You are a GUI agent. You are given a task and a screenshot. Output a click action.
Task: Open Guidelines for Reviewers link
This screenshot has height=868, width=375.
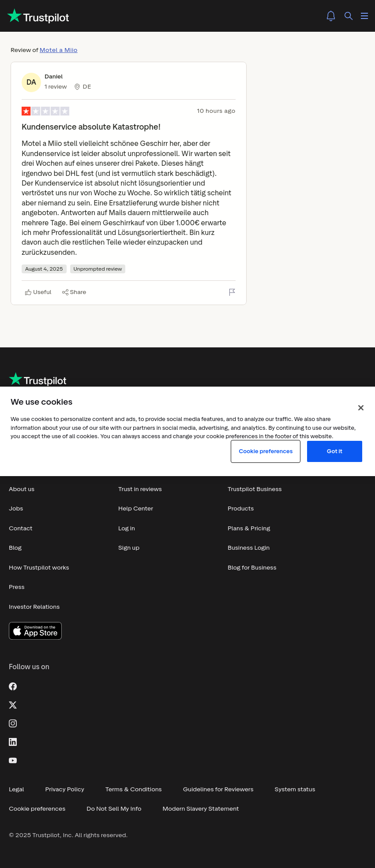(218, 790)
